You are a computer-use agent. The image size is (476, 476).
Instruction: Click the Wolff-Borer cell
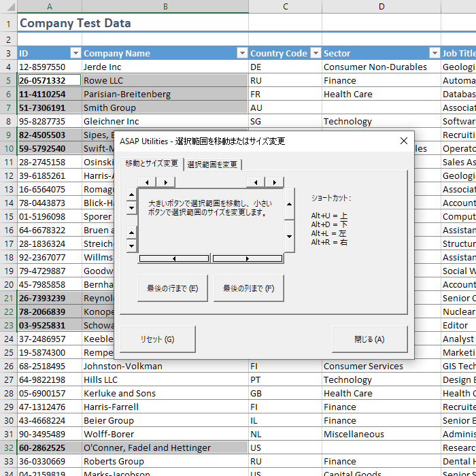point(165,434)
